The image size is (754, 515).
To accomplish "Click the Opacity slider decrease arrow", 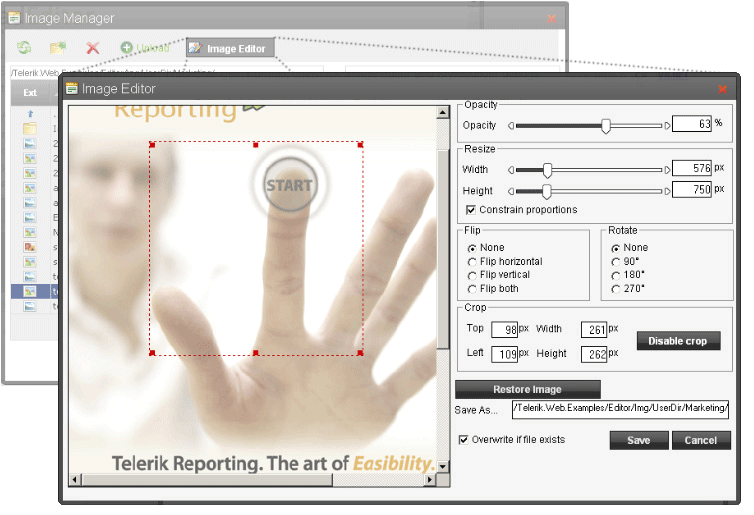I will [511, 126].
